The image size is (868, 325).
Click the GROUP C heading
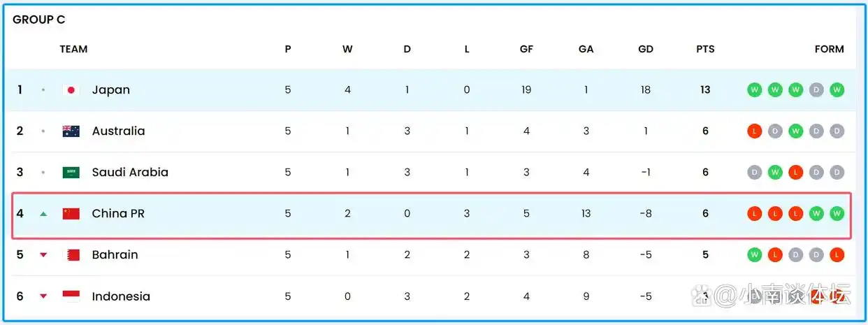coord(39,20)
